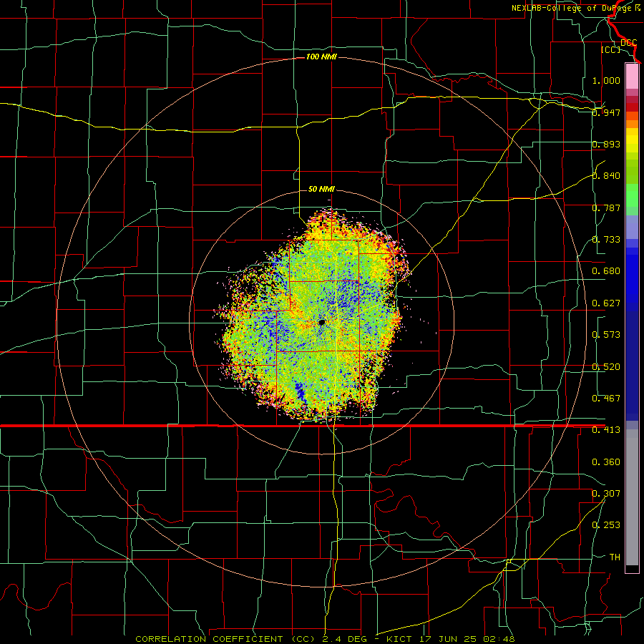
Task: Click the 0.573 scale value
Action: pos(606,335)
